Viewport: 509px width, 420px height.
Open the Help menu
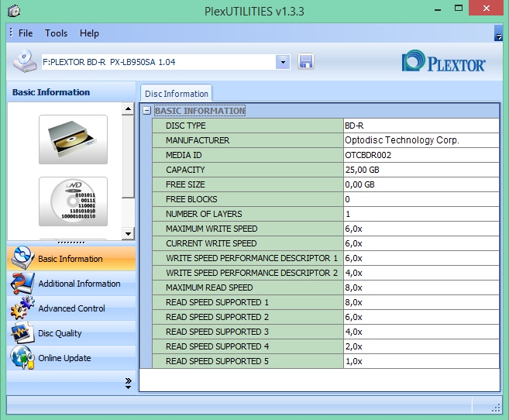pos(89,33)
